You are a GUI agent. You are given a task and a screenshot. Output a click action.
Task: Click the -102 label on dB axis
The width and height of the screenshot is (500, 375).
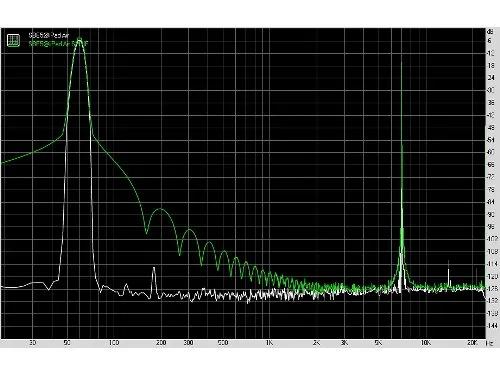(x=492, y=239)
